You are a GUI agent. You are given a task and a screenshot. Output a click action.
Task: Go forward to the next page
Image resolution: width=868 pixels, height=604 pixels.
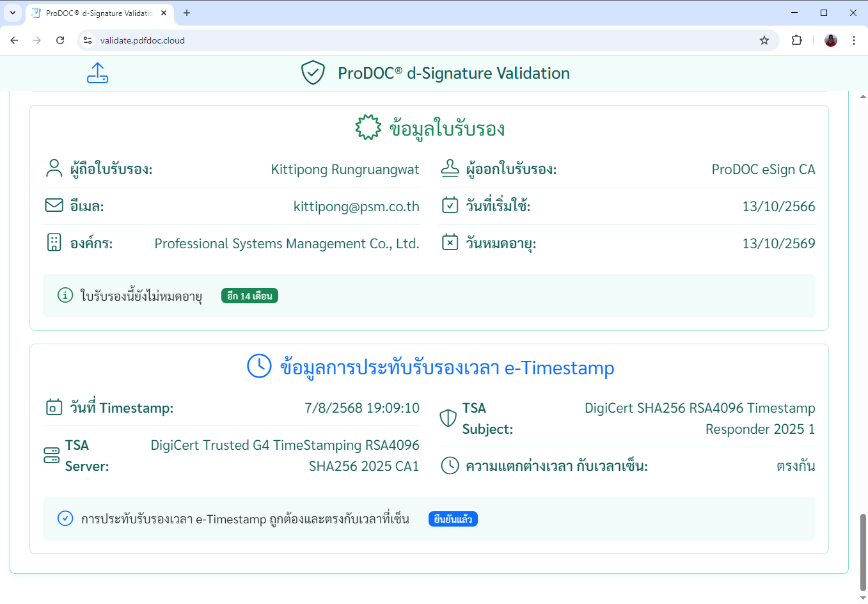click(x=37, y=40)
